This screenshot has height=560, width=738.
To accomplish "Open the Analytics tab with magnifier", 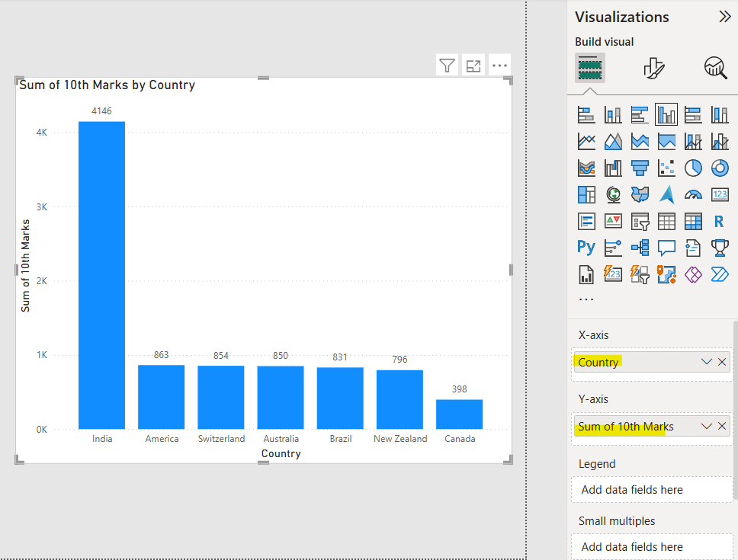I will [x=715, y=69].
